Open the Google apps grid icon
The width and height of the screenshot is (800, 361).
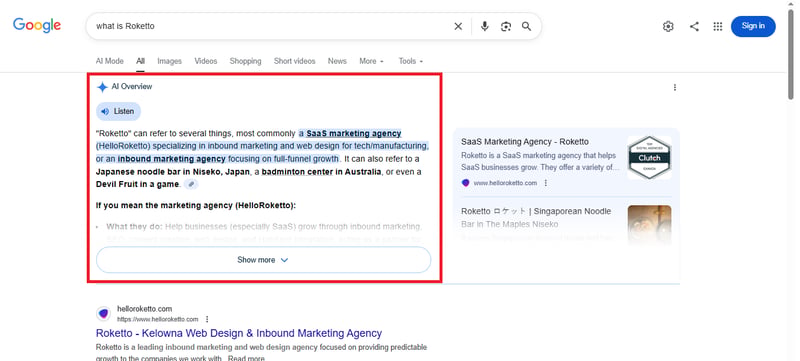point(717,27)
